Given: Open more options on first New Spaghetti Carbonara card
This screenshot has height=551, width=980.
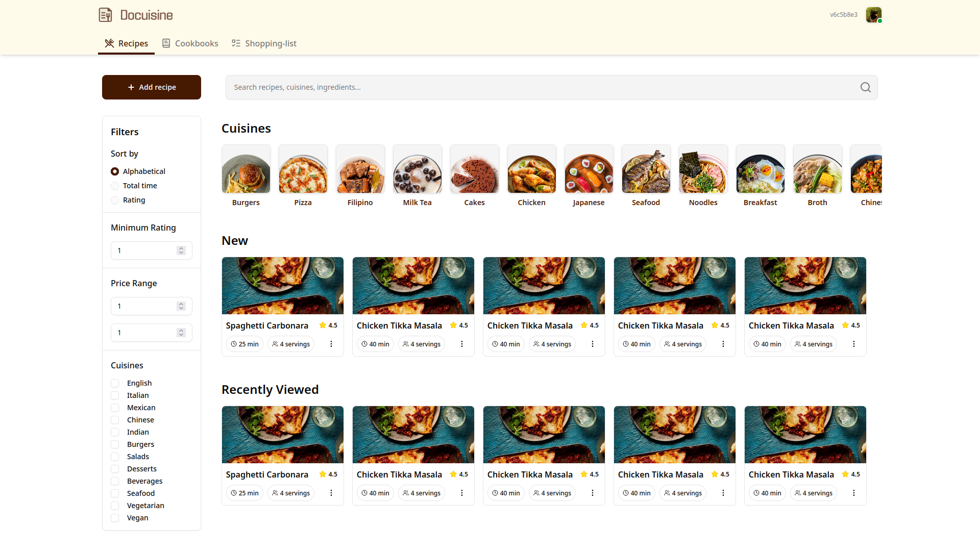Looking at the screenshot, I should pyautogui.click(x=331, y=344).
